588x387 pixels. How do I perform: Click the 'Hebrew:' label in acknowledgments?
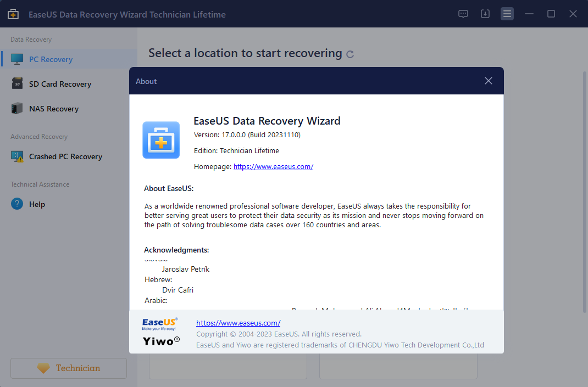pyautogui.click(x=158, y=279)
